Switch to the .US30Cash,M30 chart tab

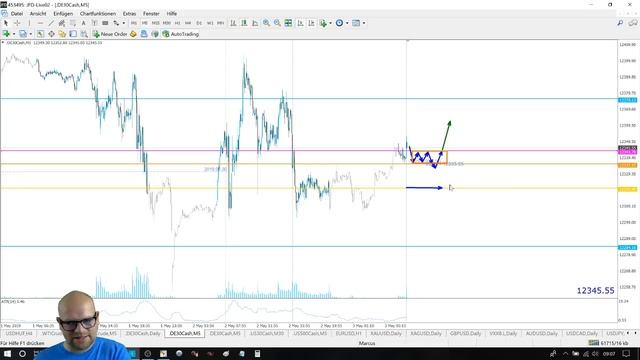[267, 333]
